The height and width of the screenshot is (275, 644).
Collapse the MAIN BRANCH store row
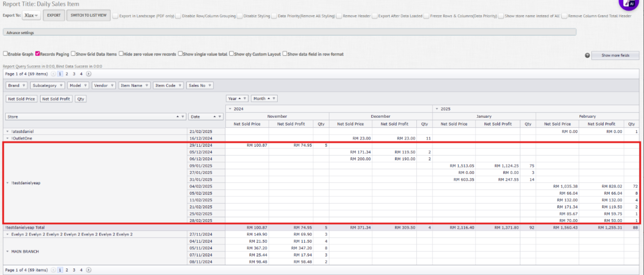point(8,251)
